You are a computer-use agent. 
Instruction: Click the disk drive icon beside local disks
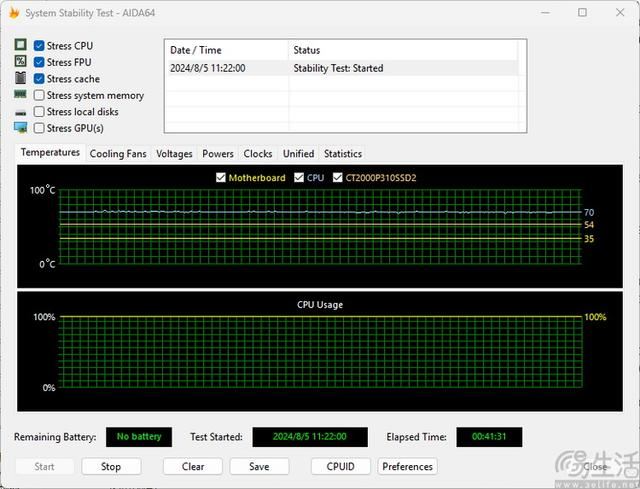pyautogui.click(x=20, y=112)
